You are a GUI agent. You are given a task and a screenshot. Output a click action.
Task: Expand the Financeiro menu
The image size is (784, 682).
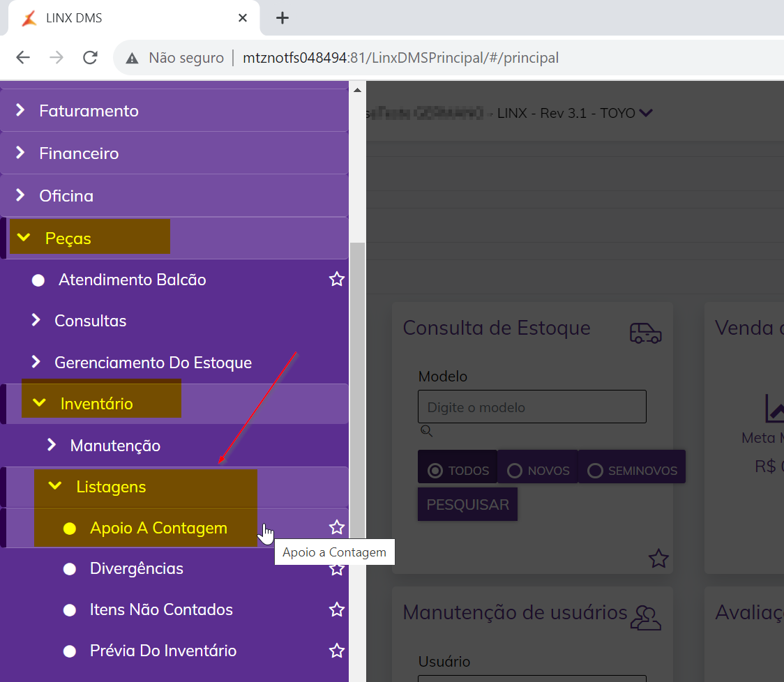pyautogui.click(x=174, y=153)
